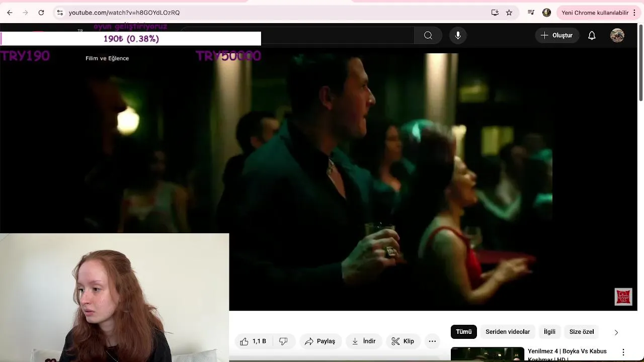Open the Yenilmez 4 Boyka Vs Kabus title
This screenshot has height=362, width=644.
pos(567,354)
